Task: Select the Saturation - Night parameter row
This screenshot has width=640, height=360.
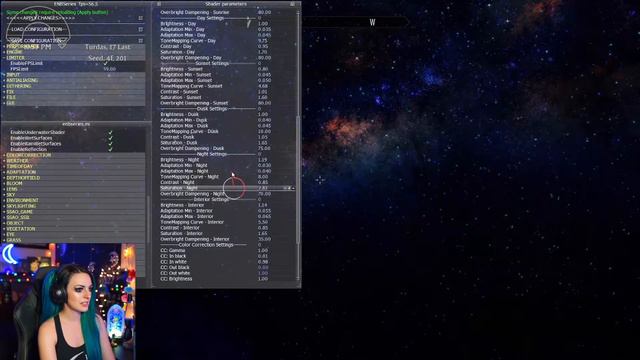Action: coord(227,188)
